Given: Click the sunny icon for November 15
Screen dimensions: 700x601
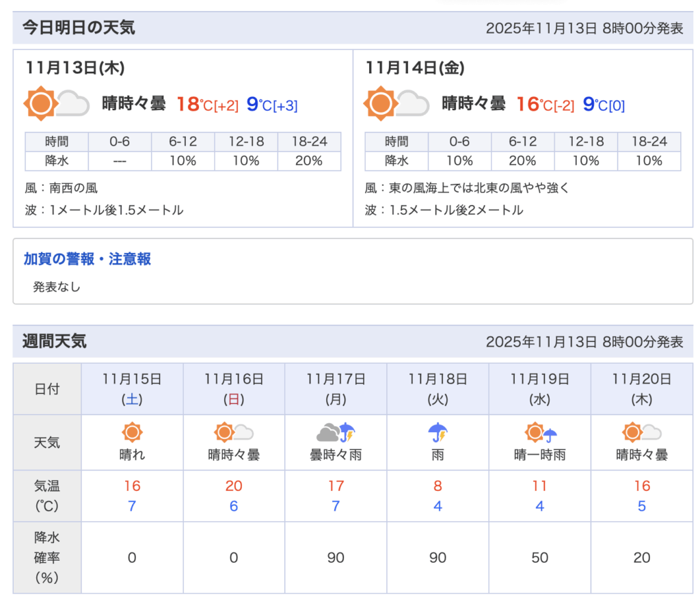Looking at the screenshot, I should pyautogui.click(x=132, y=433).
